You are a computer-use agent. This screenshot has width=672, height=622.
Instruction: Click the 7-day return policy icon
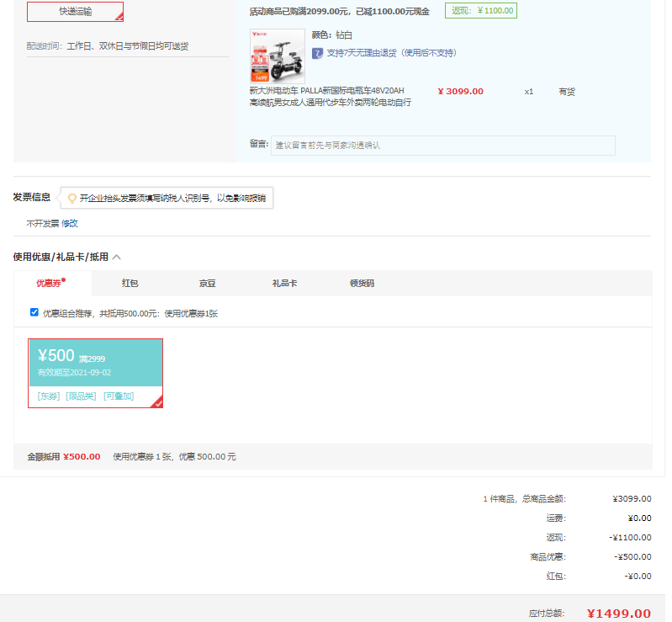(x=317, y=53)
